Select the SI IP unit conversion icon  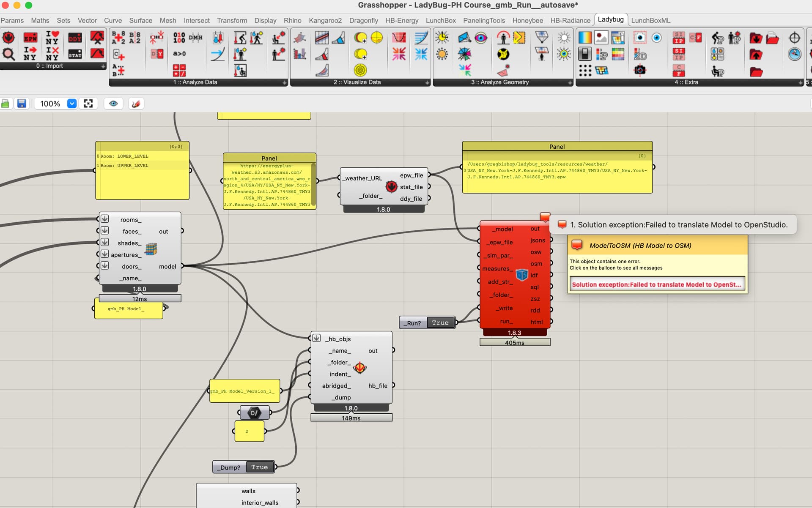click(x=678, y=38)
